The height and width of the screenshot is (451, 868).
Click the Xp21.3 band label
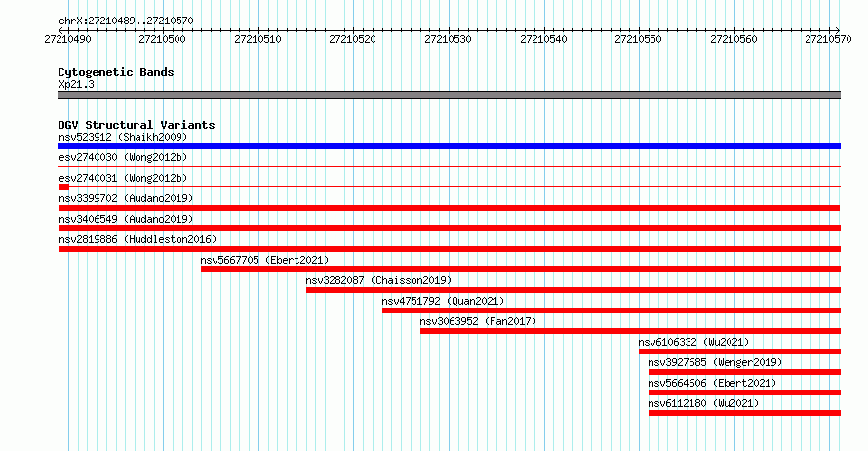click(76, 85)
